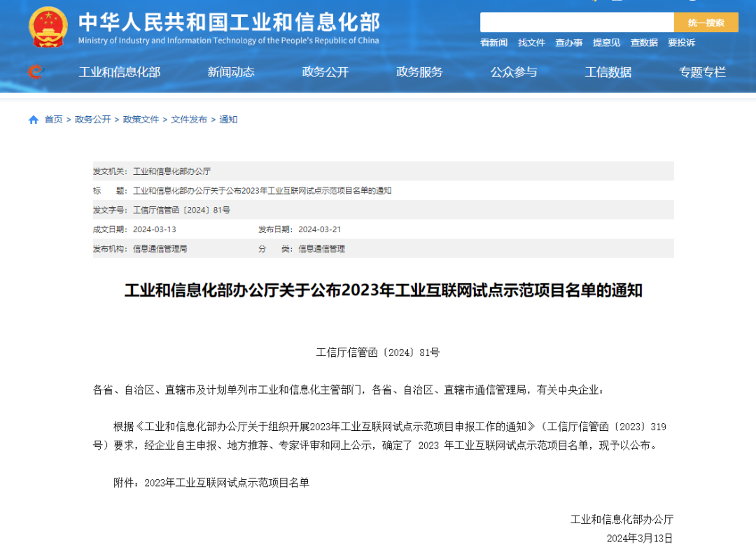Click the 统一搜索 search button
The height and width of the screenshot is (547, 756).
tap(706, 22)
